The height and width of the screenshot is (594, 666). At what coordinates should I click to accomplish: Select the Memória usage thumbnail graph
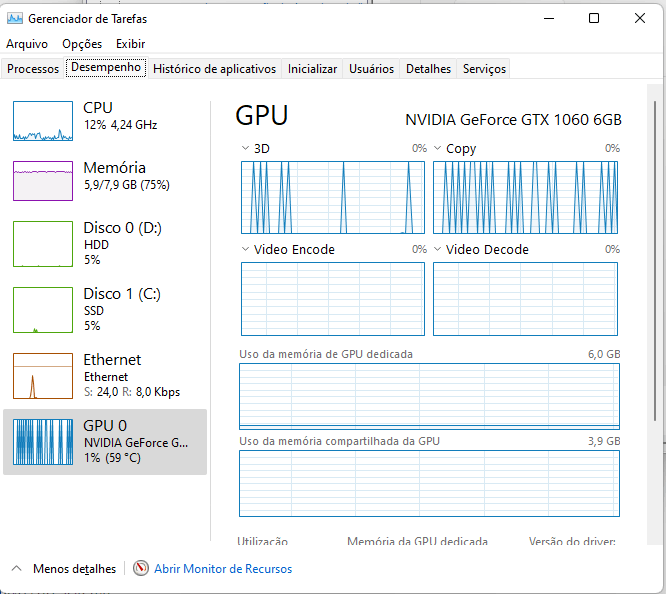[x=43, y=181]
